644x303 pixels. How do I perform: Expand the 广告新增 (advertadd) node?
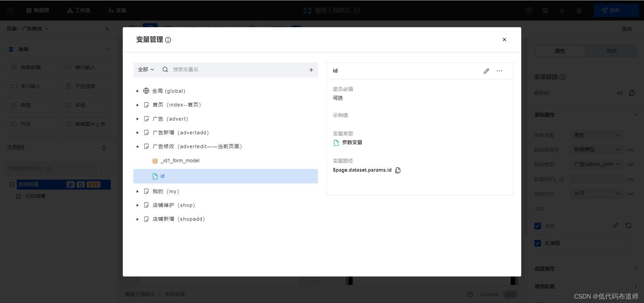pyautogui.click(x=138, y=133)
